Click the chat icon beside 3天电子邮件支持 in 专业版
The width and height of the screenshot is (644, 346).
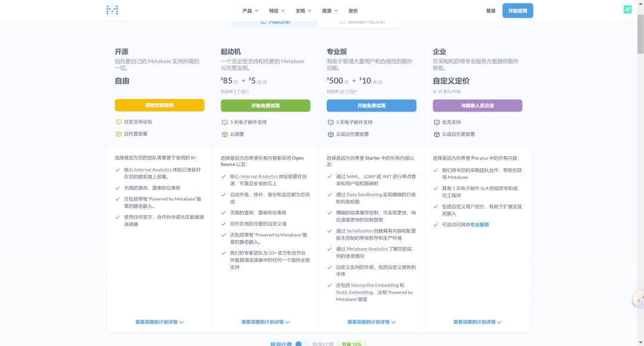coord(330,122)
